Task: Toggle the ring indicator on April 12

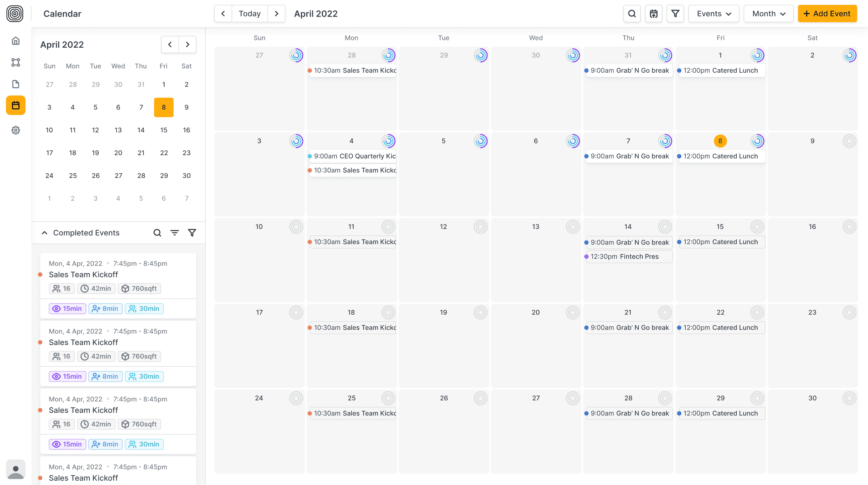Action: [480, 227]
